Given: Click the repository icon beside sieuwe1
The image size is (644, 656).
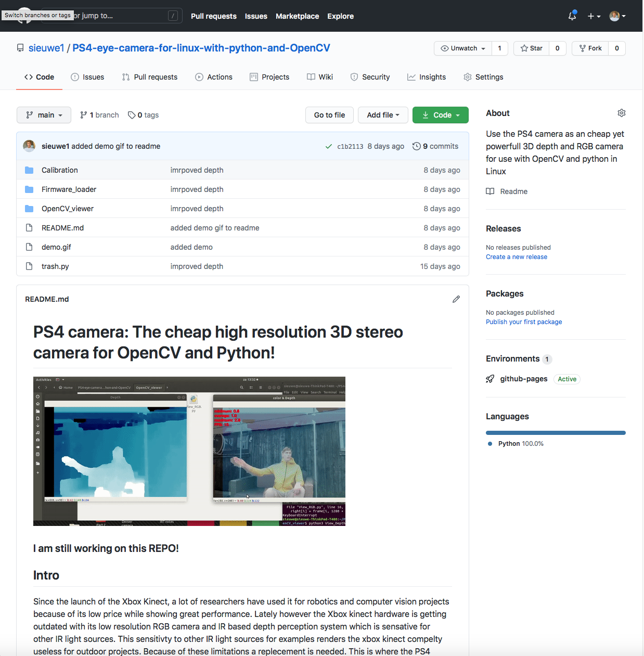Looking at the screenshot, I should click(20, 48).
